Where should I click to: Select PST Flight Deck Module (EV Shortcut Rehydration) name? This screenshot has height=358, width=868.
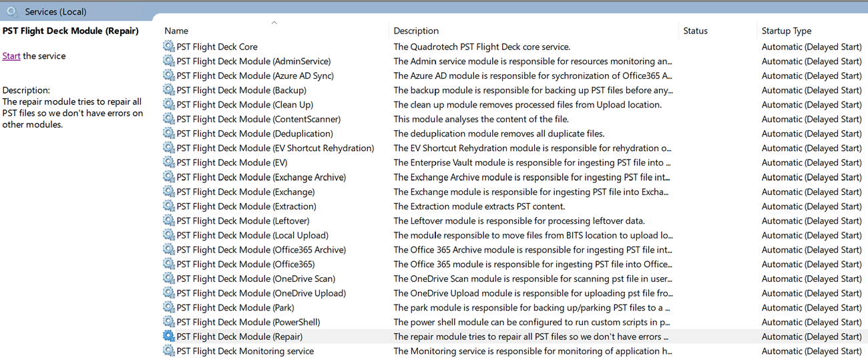coord(276,148)
